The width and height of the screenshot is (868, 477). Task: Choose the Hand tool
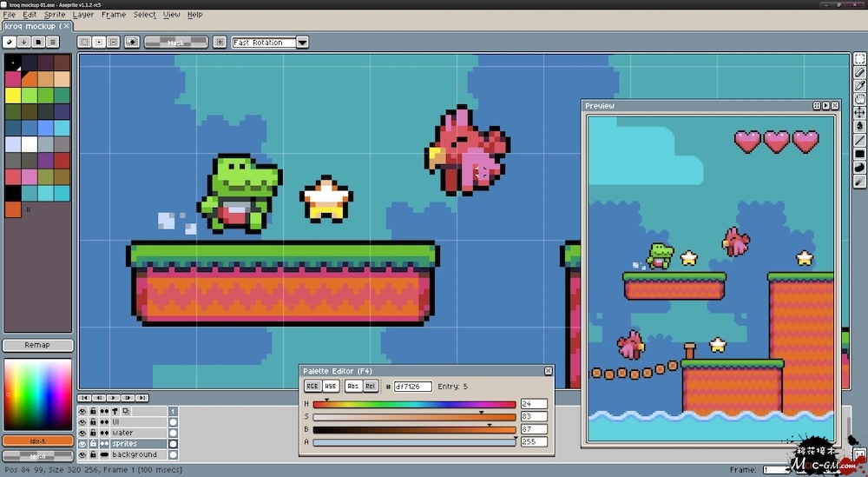[x=859, y=100]
